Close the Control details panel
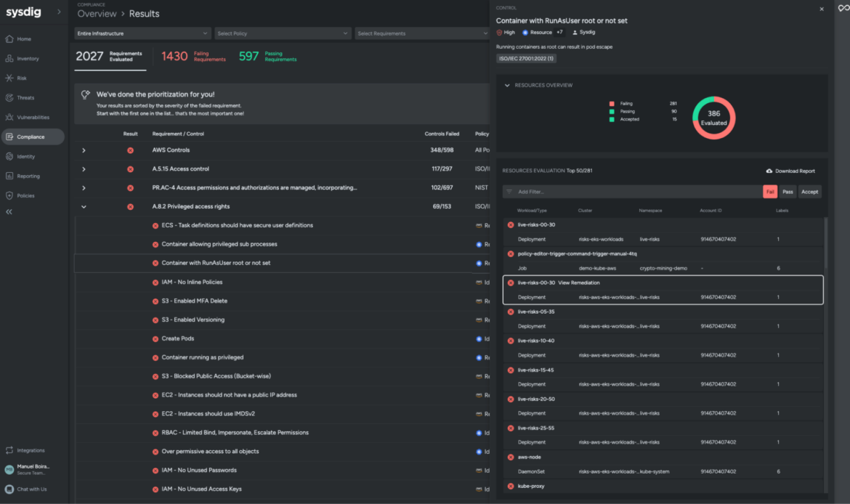The width and height of the screenshot is (850, 504). click(822, 9)
